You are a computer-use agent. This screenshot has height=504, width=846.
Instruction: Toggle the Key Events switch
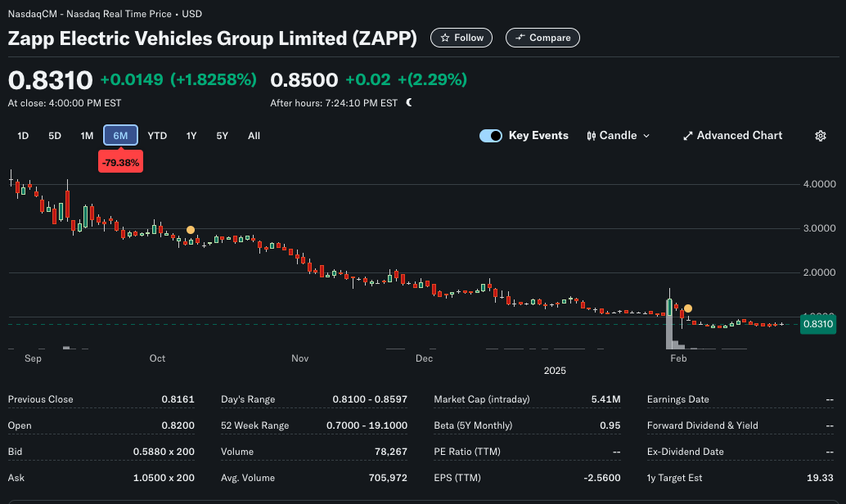coord(490,136)
